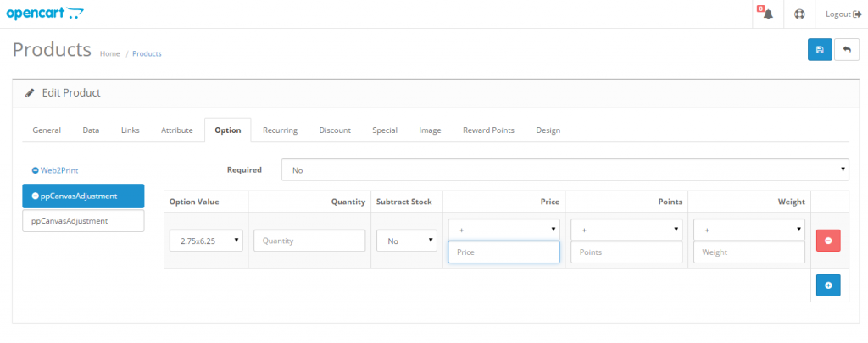Click the Edit Product pencil icon
Image resolution: width=868 pixels, height=343 pixels.
click(x=30, y=93)
